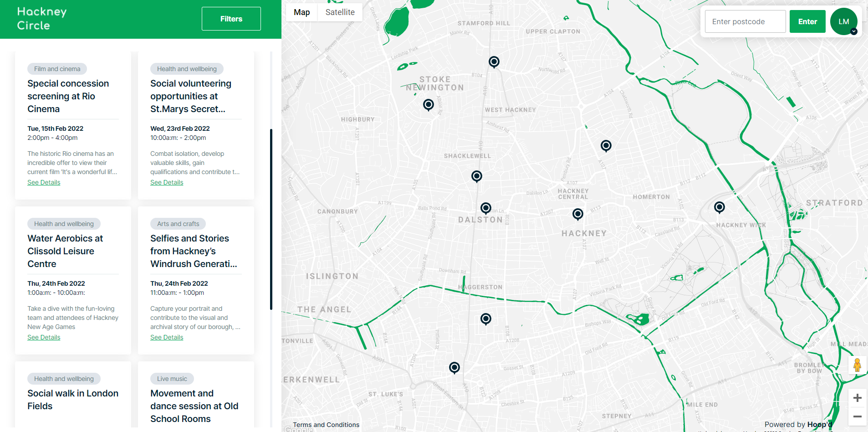See details for St.Marys social volunteering
The height and width of the screenshot is (432, 868).
[167, 182]
